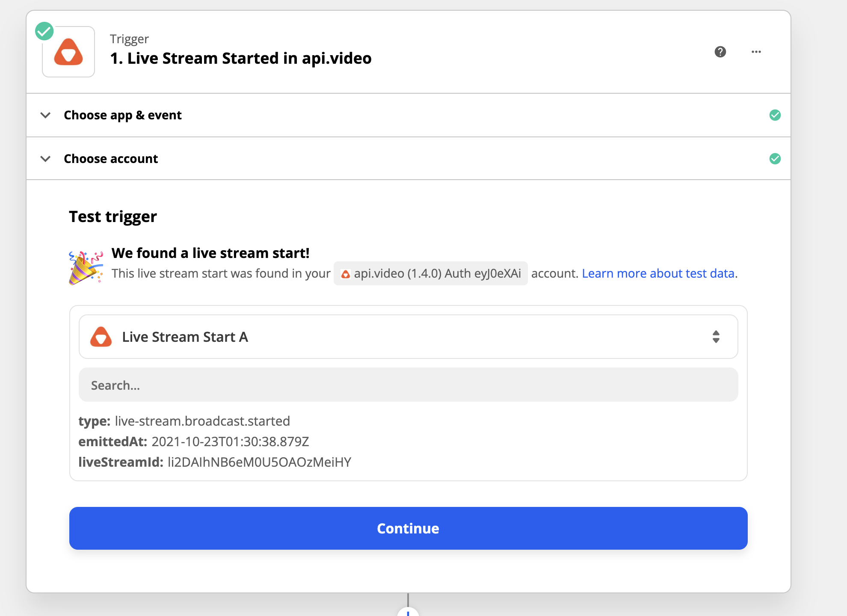
Task: Select the api.video (1.4.0) Auth account chip
Action: click(x=430, y=273)
